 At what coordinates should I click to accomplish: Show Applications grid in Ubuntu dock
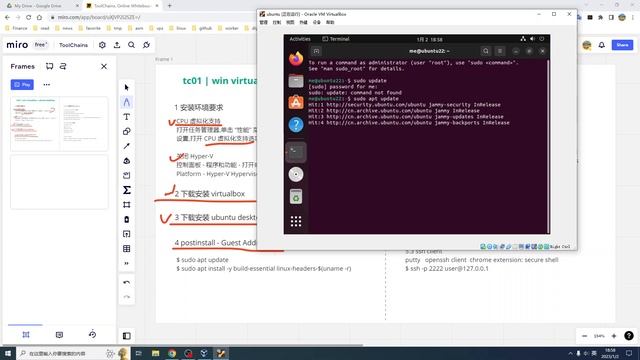[x=296, y=221]
